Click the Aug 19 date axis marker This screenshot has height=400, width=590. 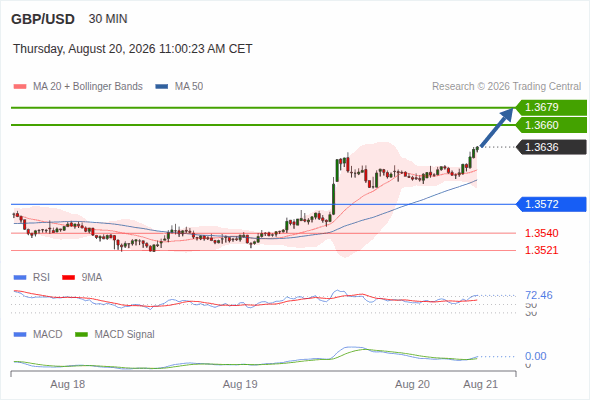point(240,385)
